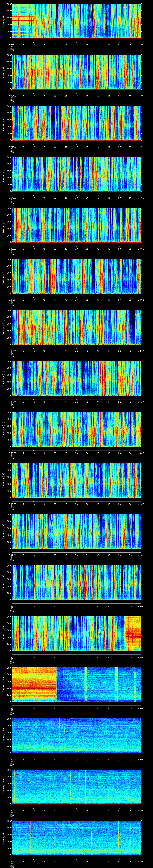Click the 6:32:00 start time label
153x868 pixels.
(12, 96)
